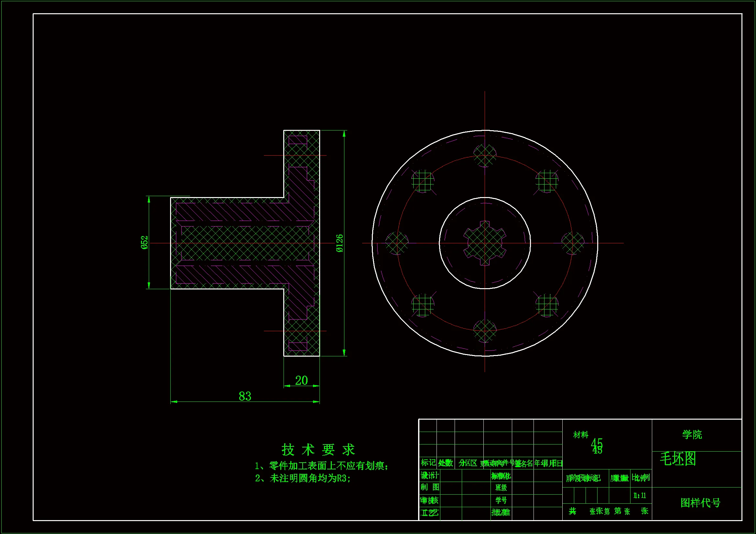756x534 pixels.
Task: Select the 制图 row label in the title block
Action: point(430,487)
